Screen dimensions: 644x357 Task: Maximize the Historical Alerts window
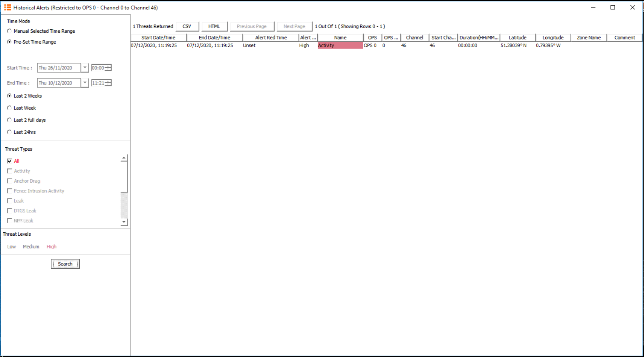613,8
